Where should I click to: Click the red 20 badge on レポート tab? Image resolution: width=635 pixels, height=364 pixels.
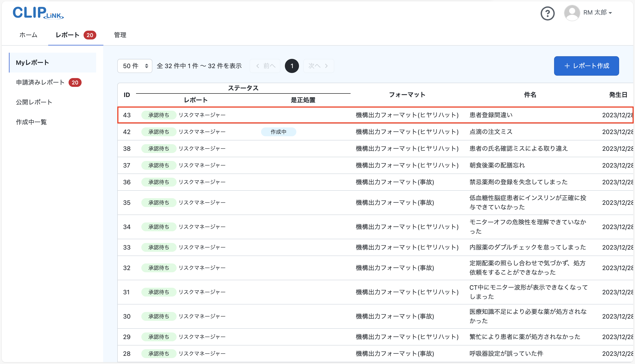tap(90, 35)
